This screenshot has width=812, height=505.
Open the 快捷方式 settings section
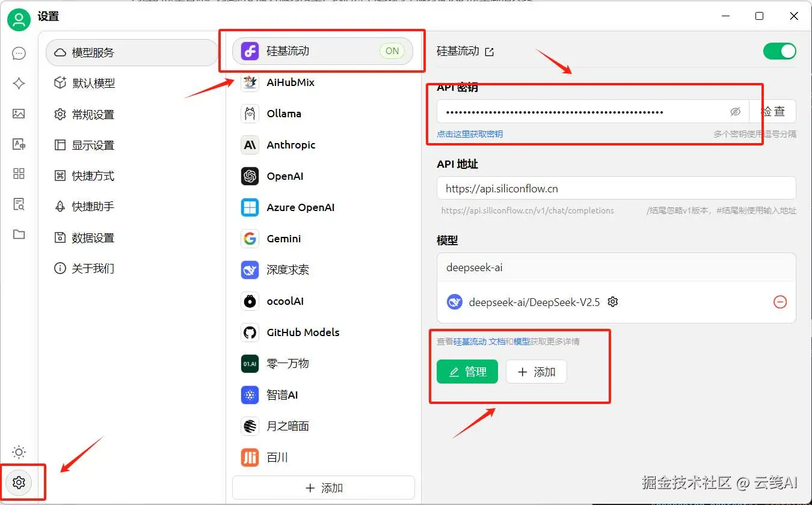131,176
